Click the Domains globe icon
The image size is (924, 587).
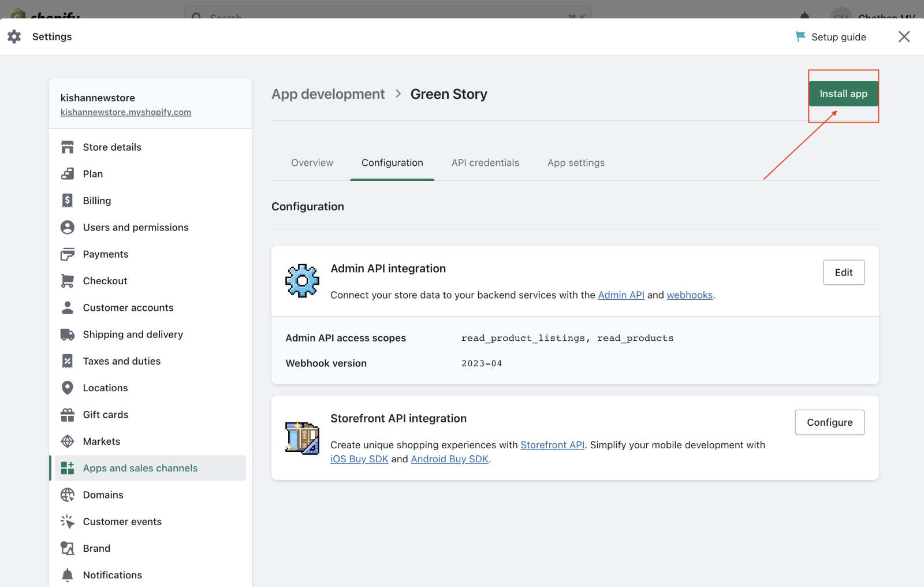[x=68, y=495]
